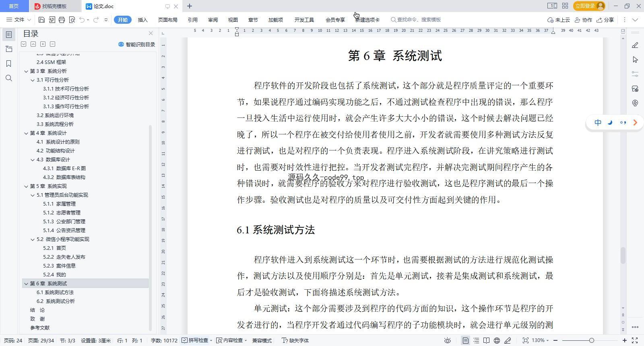644x346 pixels.
Task: Click 字数: 10172 in status bar
Action: pyautogui.click(x=164, y=340)
